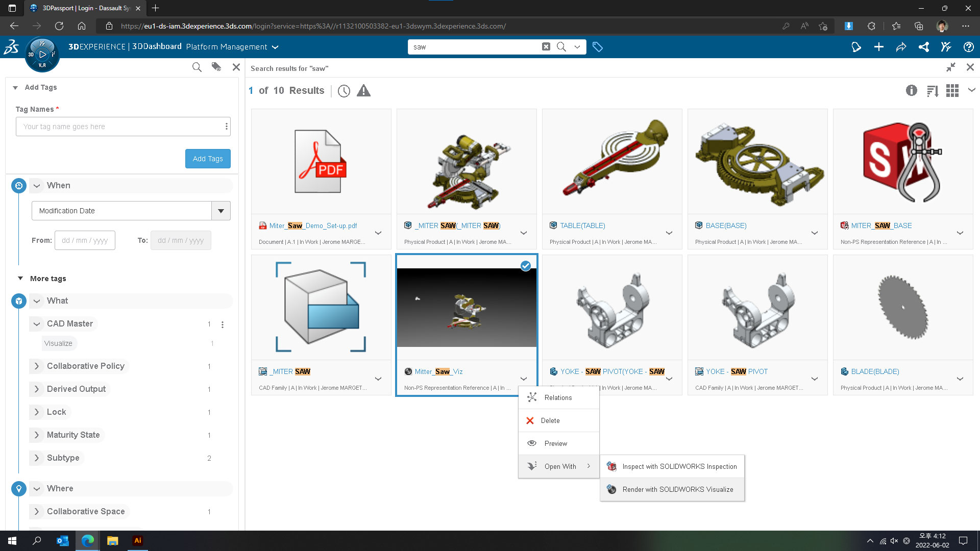Clear the search text 'saw'
This screenshot has height=551, width=980.
(x=546, y=47)
